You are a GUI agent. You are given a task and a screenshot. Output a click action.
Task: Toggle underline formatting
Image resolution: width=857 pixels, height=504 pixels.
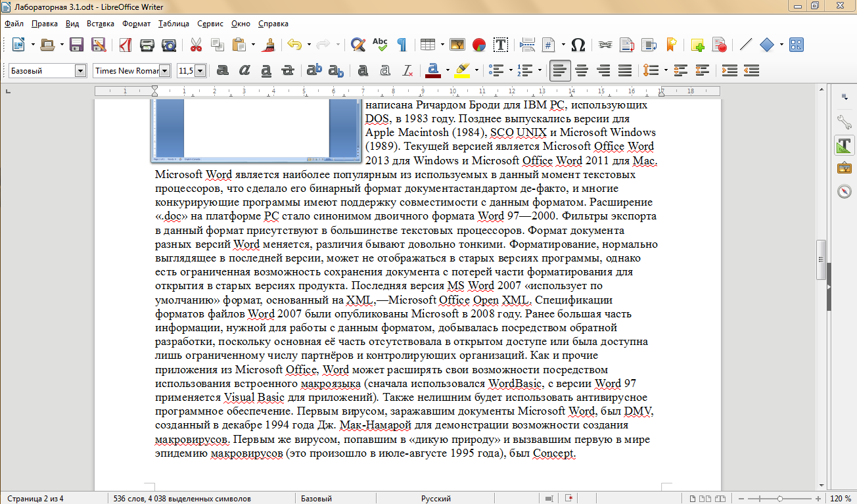(x=266, y=70)
